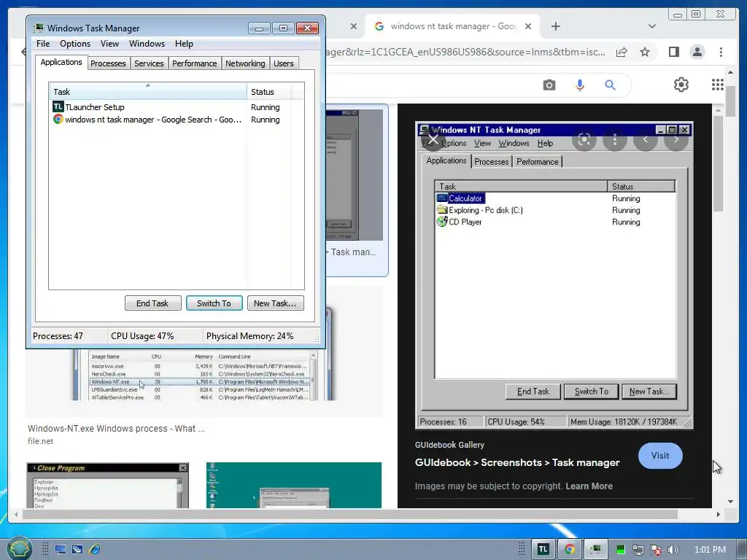The height and width of the screenshot is (560, 747).
Task: Click the Windows NT Task Manager preview image
Action: click(x=554, y=275)
